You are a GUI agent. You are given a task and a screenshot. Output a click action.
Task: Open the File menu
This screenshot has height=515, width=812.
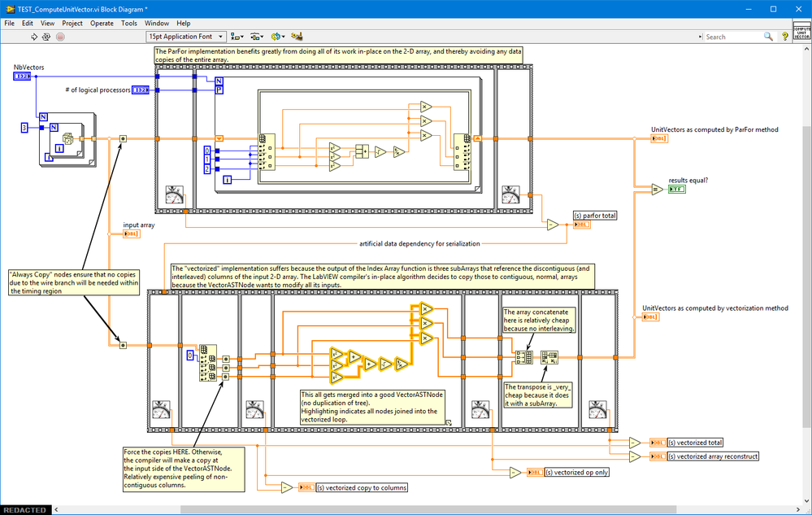click(9, 24)
